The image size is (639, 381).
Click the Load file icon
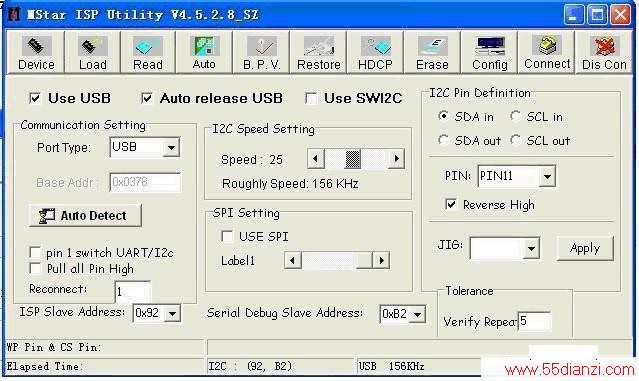point(93,53)
